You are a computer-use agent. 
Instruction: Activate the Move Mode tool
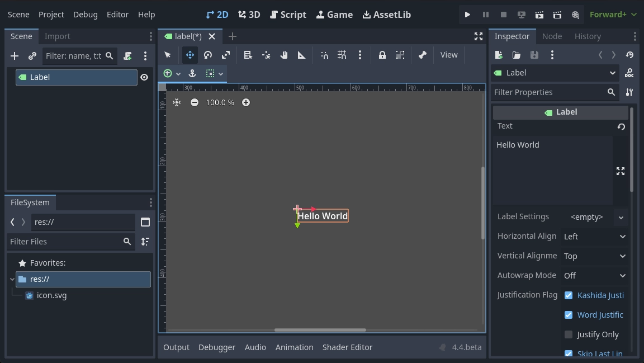(190, 54)
